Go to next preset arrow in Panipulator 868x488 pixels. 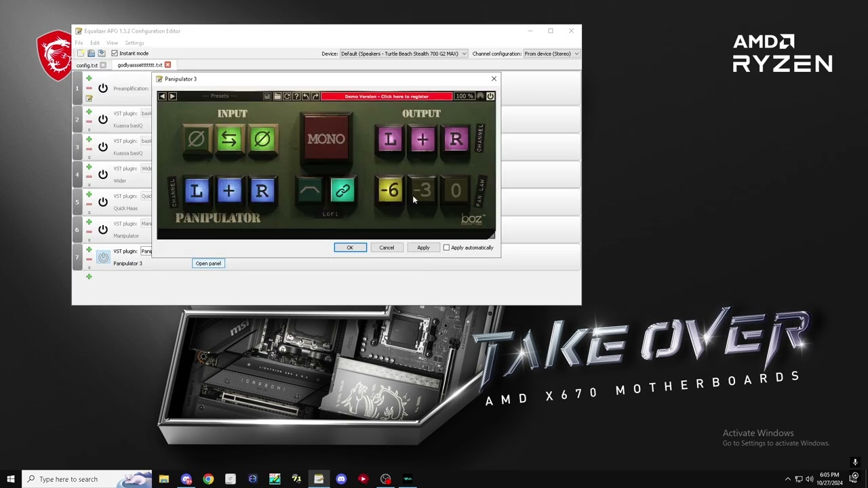172,96
